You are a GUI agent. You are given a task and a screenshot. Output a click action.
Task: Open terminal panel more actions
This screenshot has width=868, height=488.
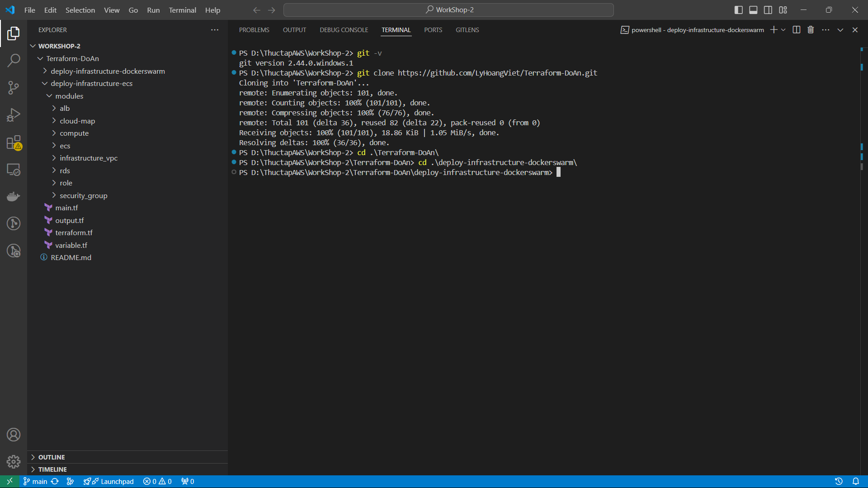(x=826, y=30)
